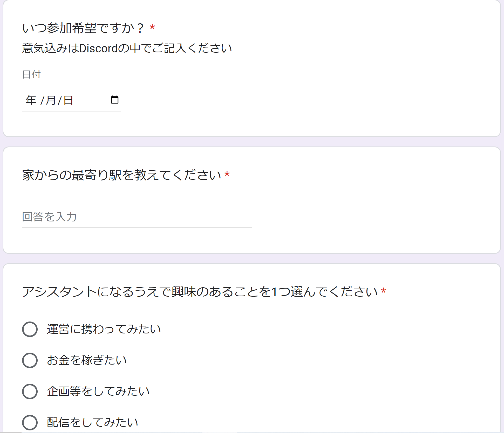Select the お金を稼ぎたい option
Screen dimensions: 504x433
tap(30, 360)
